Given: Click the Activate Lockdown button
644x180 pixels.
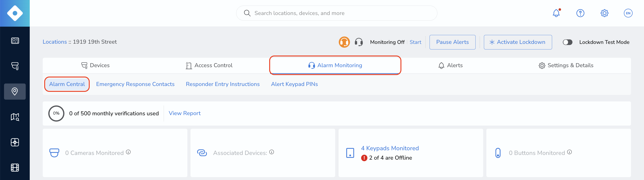Looking at the screenshot, I should click(517, 42).
